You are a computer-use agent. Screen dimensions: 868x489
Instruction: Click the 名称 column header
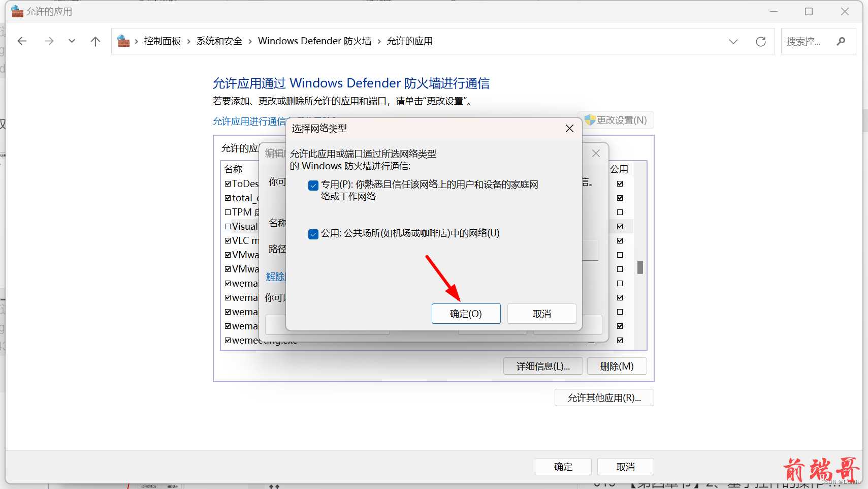pyautogui.click(x=233, y=169)
